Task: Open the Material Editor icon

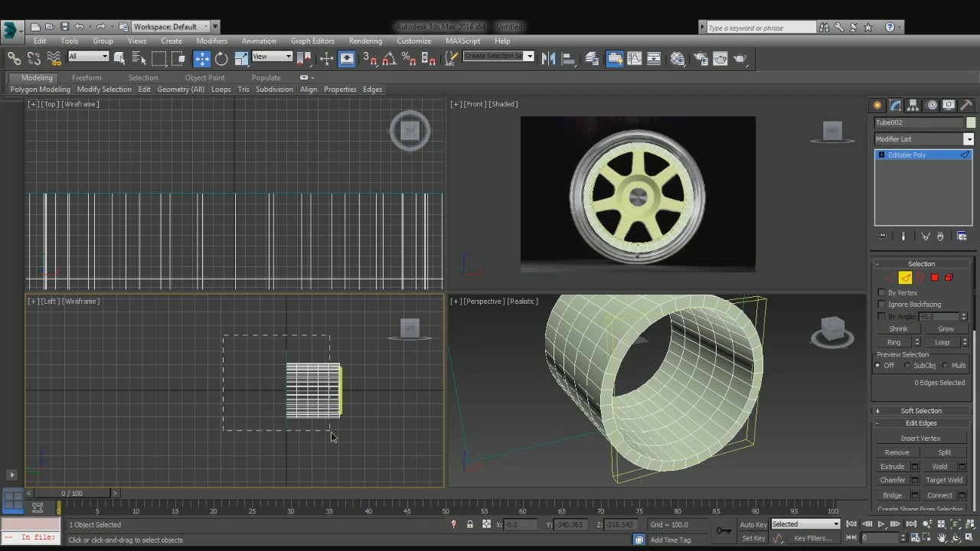Action: click(678, 58)
